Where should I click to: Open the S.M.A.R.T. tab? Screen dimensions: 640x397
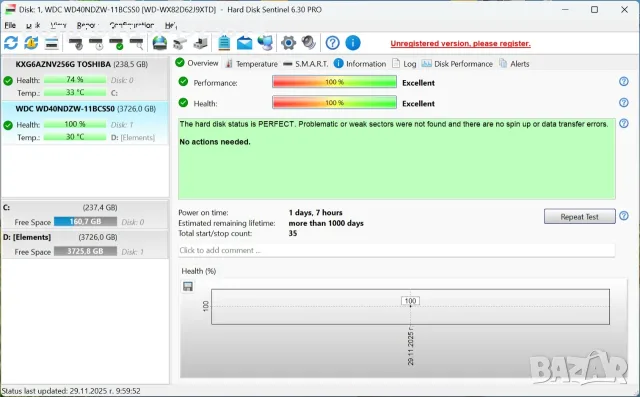pyautogui.click(x=306, y=64)
